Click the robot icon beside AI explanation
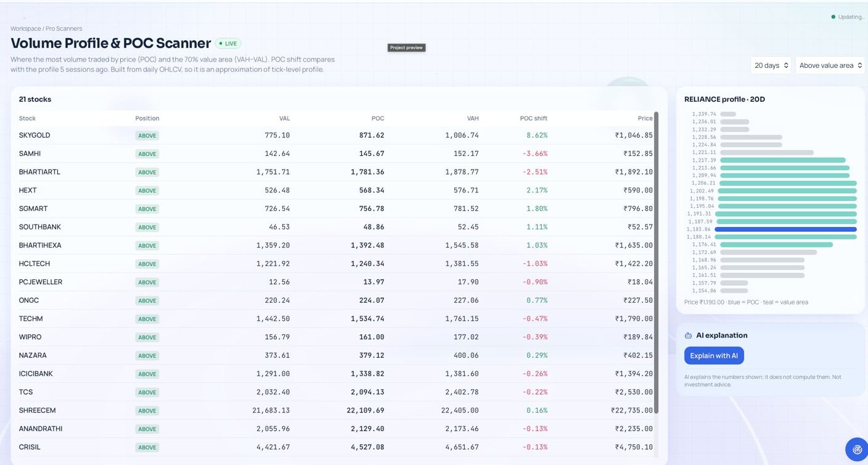 (x=688, y=335)
